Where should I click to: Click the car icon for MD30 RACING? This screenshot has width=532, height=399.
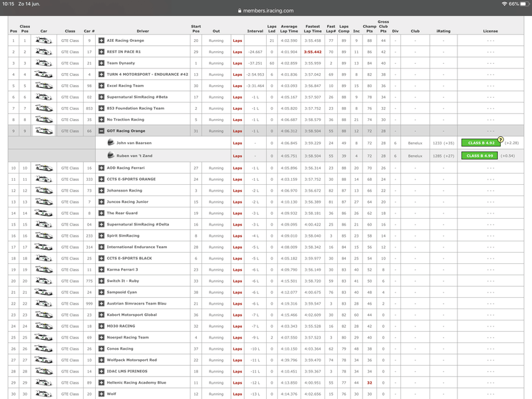[x=44, y=327]
